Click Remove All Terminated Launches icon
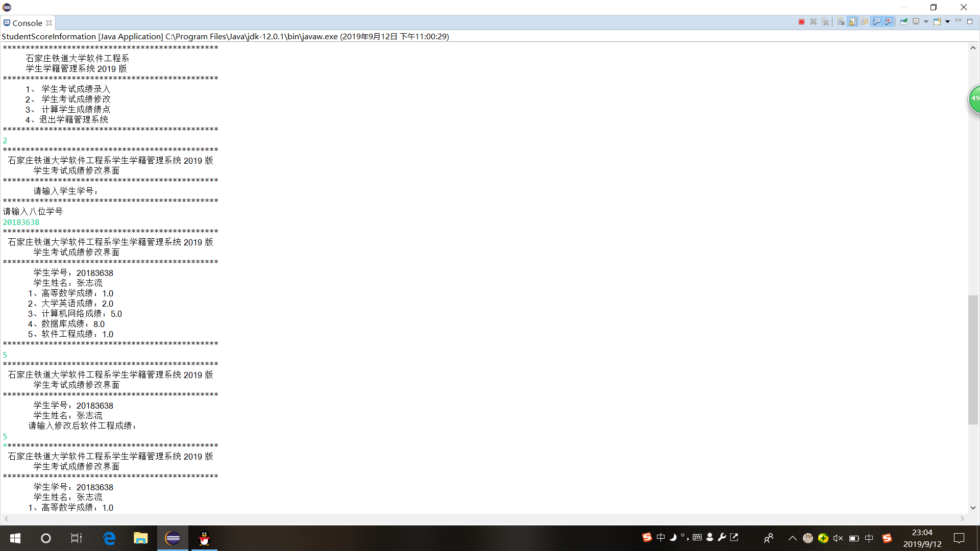 (825, 21)
